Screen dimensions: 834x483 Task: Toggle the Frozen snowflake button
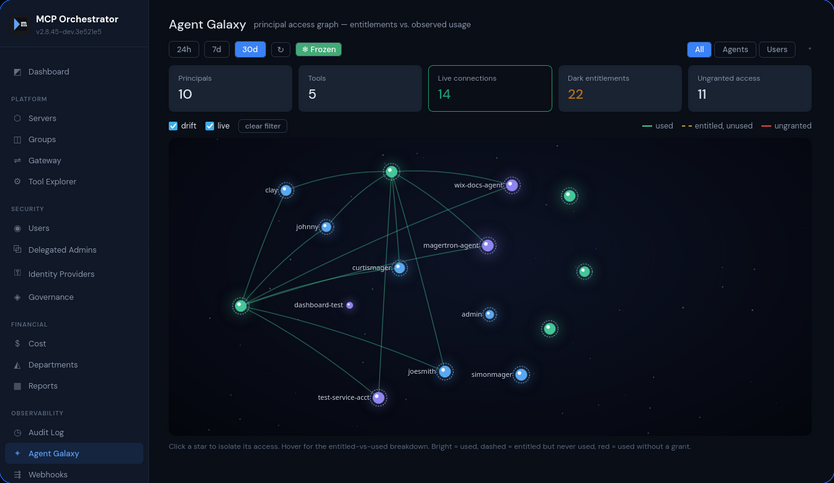319,49
